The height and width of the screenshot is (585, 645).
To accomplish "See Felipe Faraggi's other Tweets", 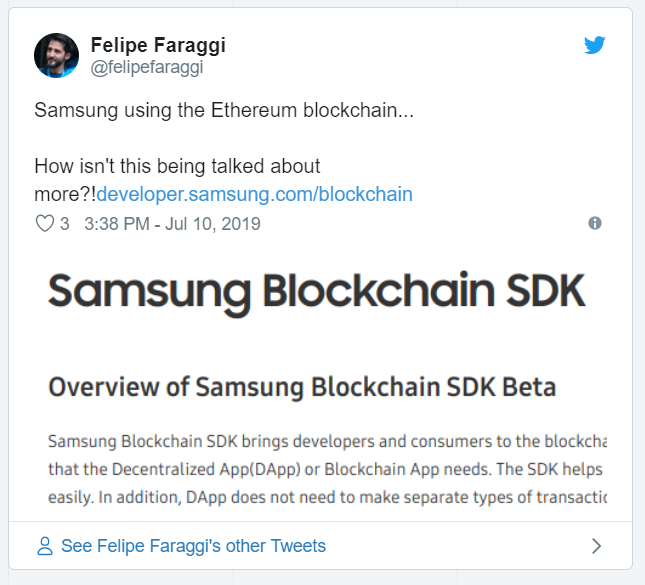I will [x=193, y=546].
